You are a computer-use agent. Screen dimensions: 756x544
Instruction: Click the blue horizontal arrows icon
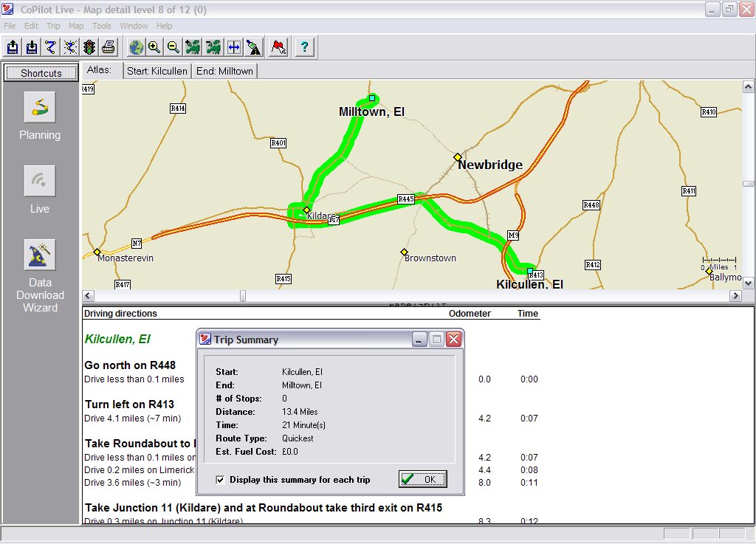tap(234, 47)
